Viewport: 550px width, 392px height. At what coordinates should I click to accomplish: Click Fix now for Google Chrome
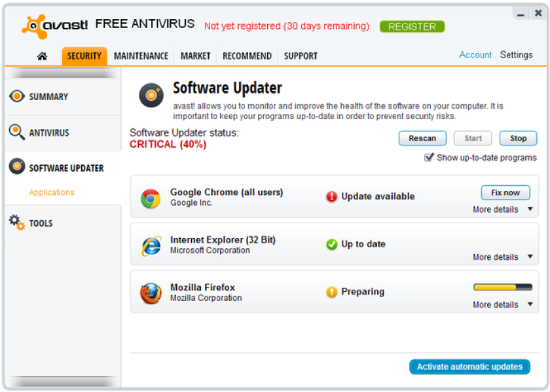(505, 192)
